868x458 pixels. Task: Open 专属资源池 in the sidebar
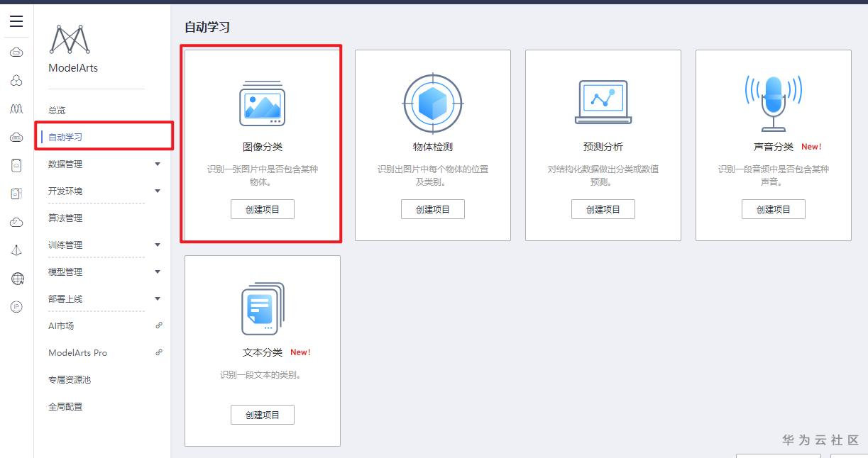(x=70, y=379)
